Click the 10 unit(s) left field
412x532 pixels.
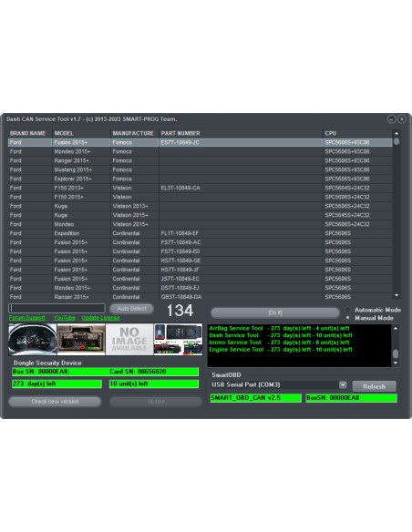click(x=154, y=384)
